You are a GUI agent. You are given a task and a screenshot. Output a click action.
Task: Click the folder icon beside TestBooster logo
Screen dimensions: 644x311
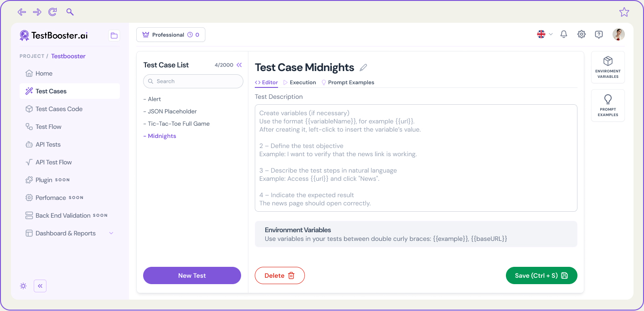[x=114, y=36]
